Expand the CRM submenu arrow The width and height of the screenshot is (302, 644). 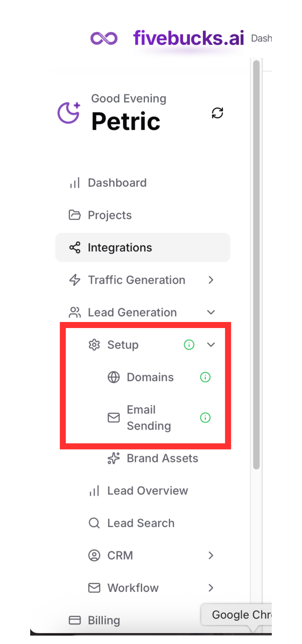[211, 555]
